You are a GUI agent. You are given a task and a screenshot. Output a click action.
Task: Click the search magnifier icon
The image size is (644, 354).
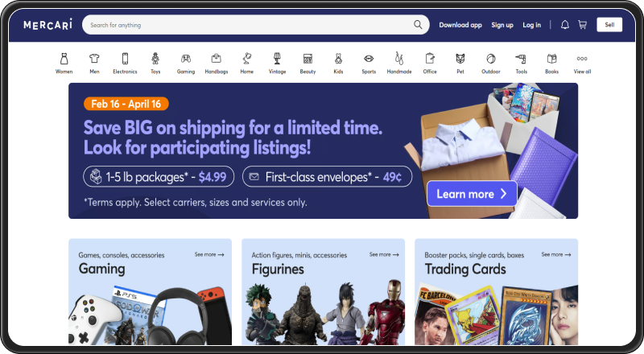point(418,25)
